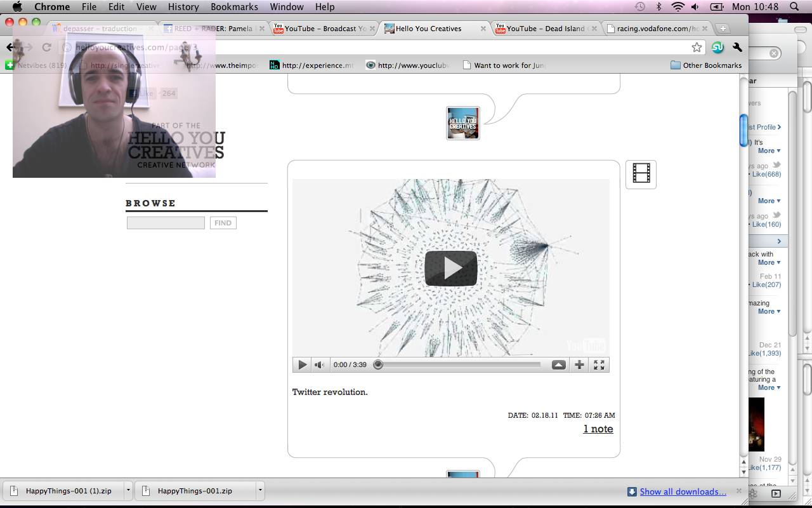Open the Chrome wrench settings menu

coord(737,48)
